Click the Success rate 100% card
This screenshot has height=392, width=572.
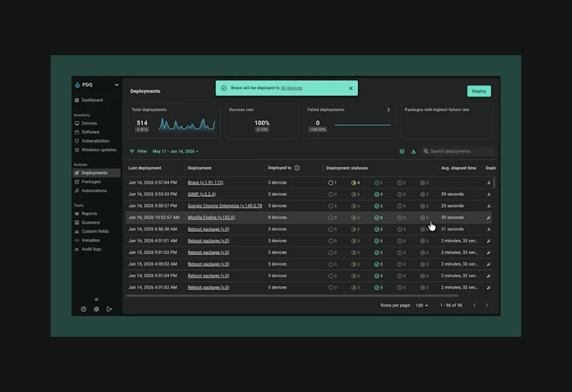pos(262,121)
